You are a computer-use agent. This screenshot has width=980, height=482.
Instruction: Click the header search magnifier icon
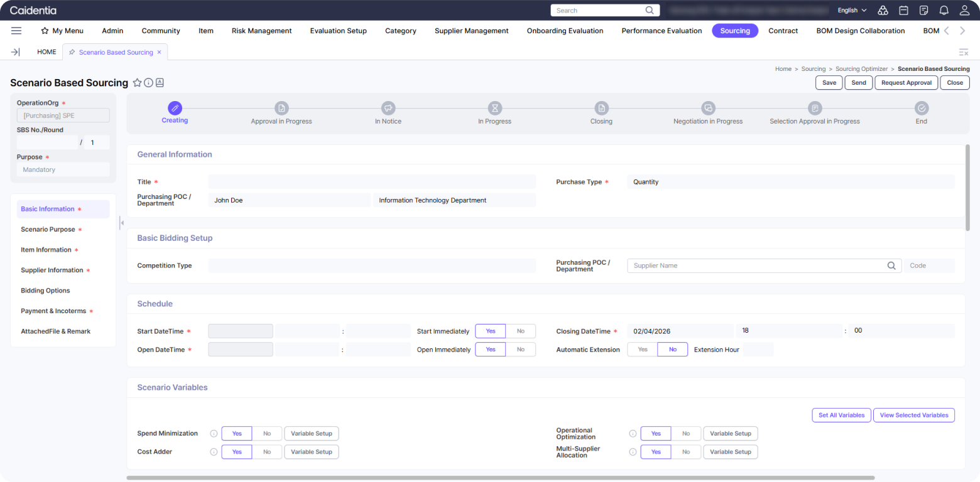[x=650, y=10]
